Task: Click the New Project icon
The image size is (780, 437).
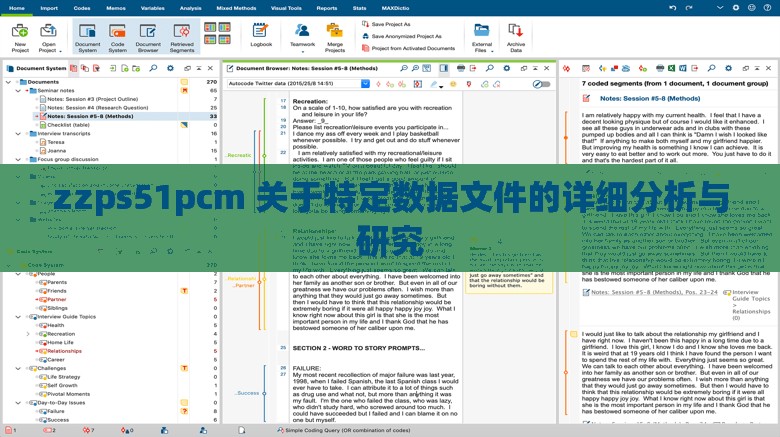Action: click(x=20, y=31)
